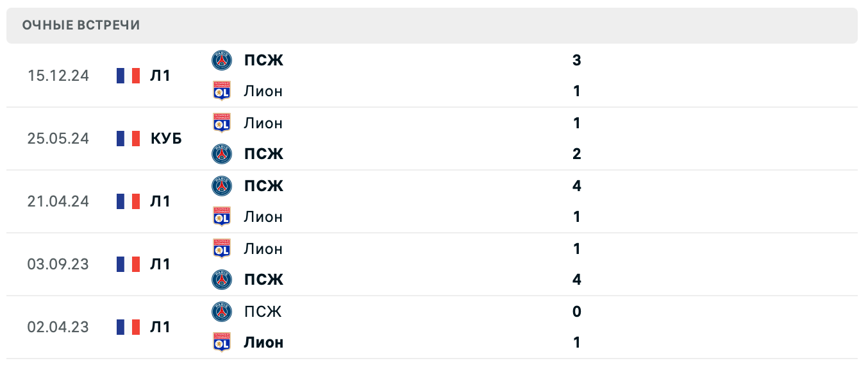Viewport: 868px width, 372px height.
Task: Open ПСЖ team link in 15.12.24 match
Action: (x=263, y=60)
